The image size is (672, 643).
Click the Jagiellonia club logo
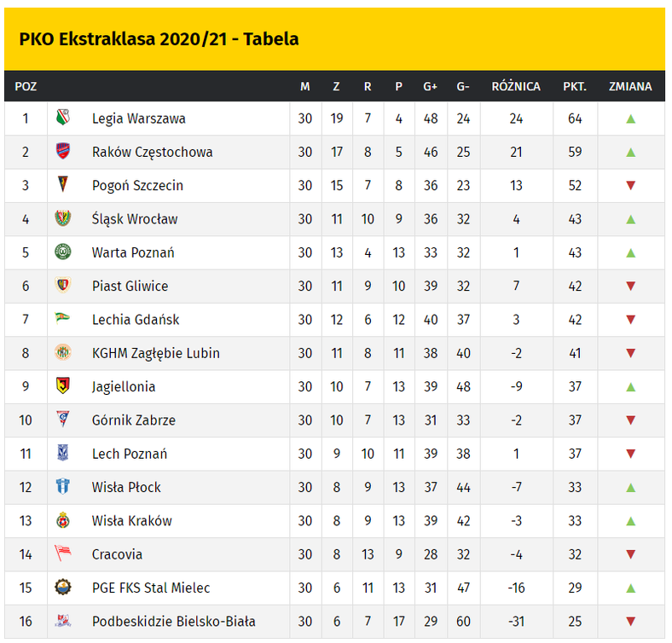pos(62,386)
